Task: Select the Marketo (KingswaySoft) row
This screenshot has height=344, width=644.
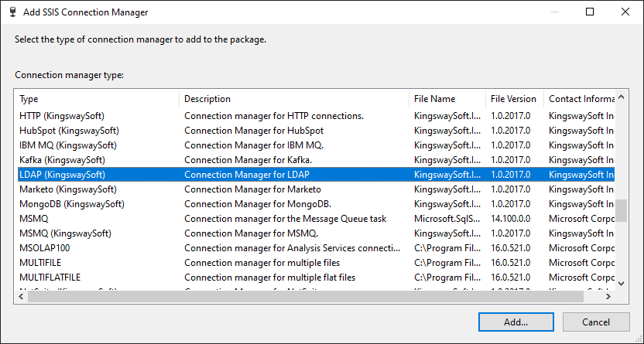Action: point(316,189)
